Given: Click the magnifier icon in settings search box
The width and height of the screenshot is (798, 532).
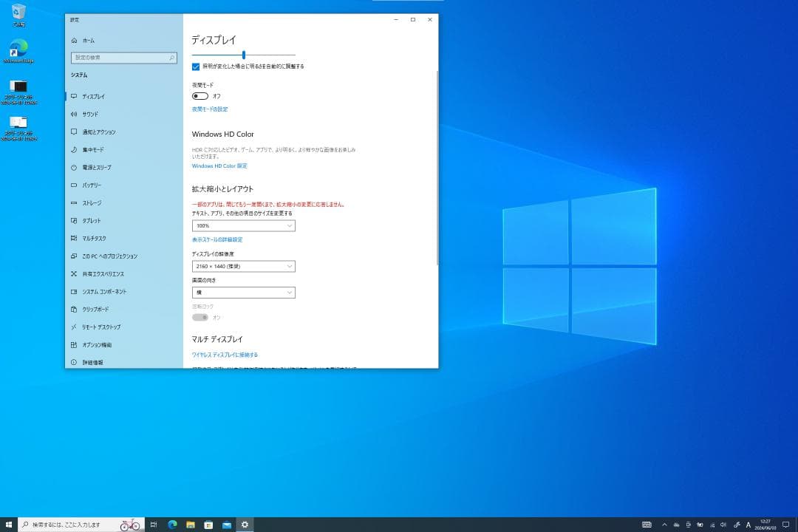Looking at the screenshot, I should point(172,58).
